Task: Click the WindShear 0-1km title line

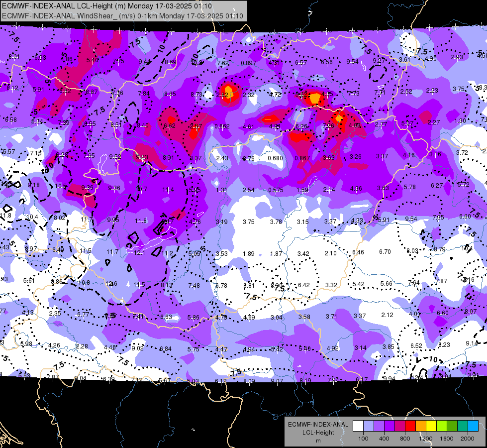Action: [x=122, y=16]
